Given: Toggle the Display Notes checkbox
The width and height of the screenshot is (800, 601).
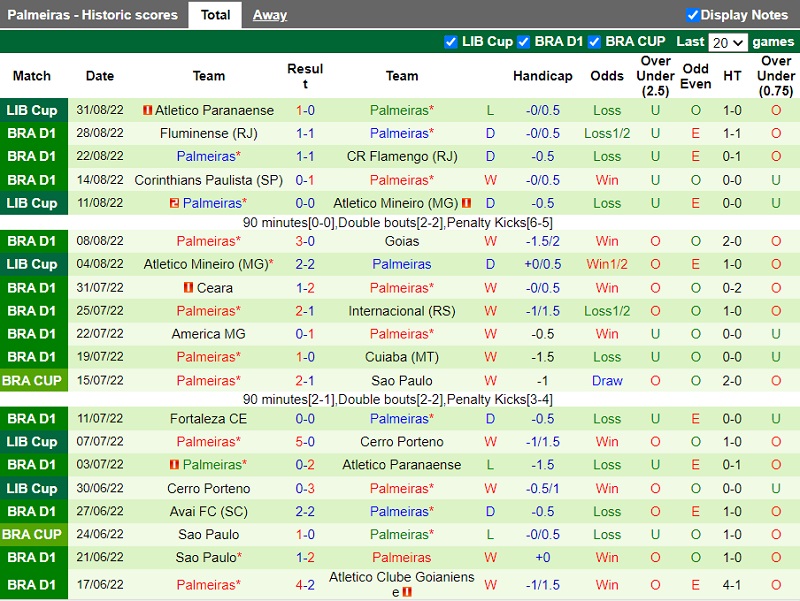Looking at the screenshot, I should (x=690, y=15).
